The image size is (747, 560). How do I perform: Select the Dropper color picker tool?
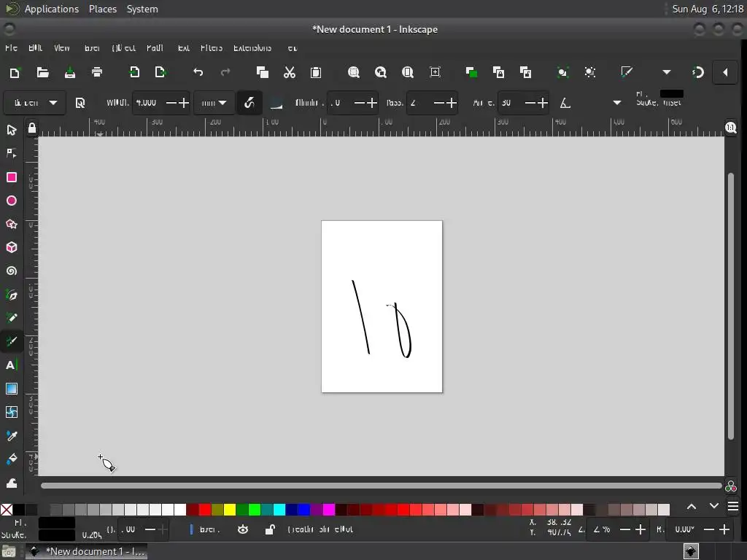[x=12, y=436]
